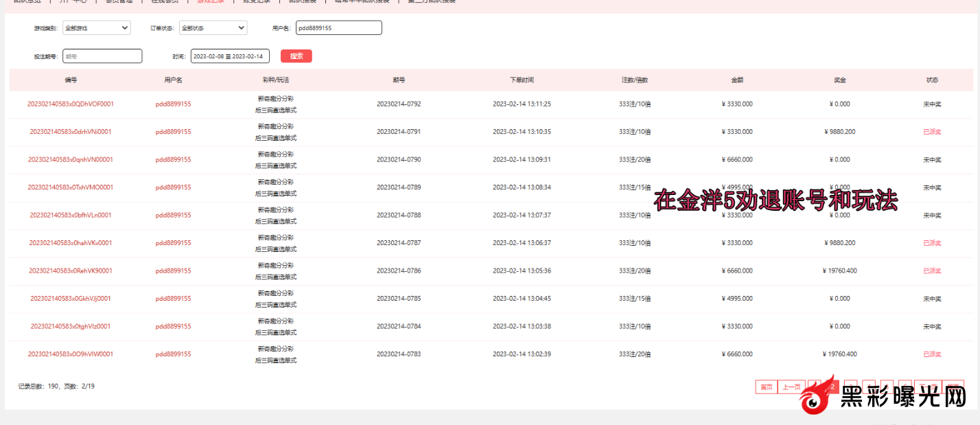
Task: Open order 202302140583x0drhVNi0001 link
Action: pos(70,132)
